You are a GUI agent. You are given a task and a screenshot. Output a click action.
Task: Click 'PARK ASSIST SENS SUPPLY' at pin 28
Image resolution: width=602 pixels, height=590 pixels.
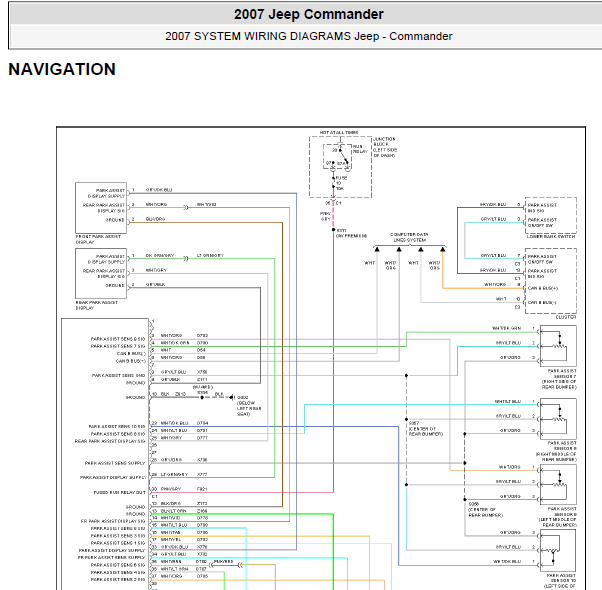115,463
